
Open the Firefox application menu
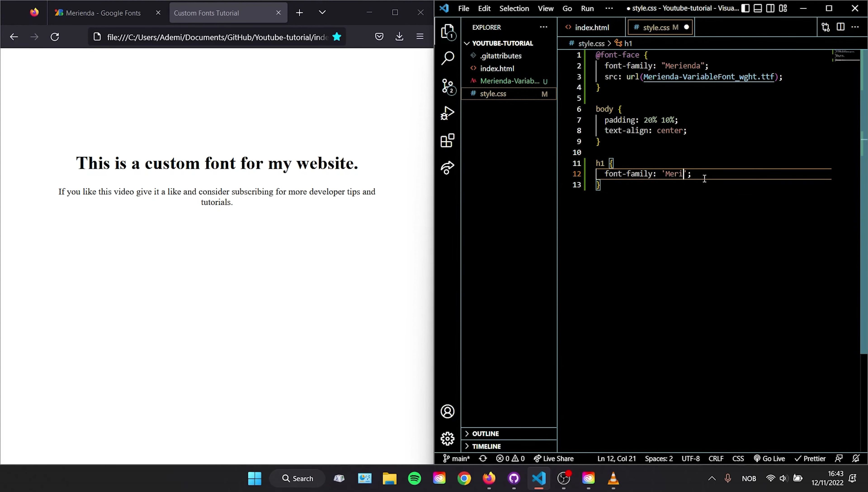(x=420, y=36)
